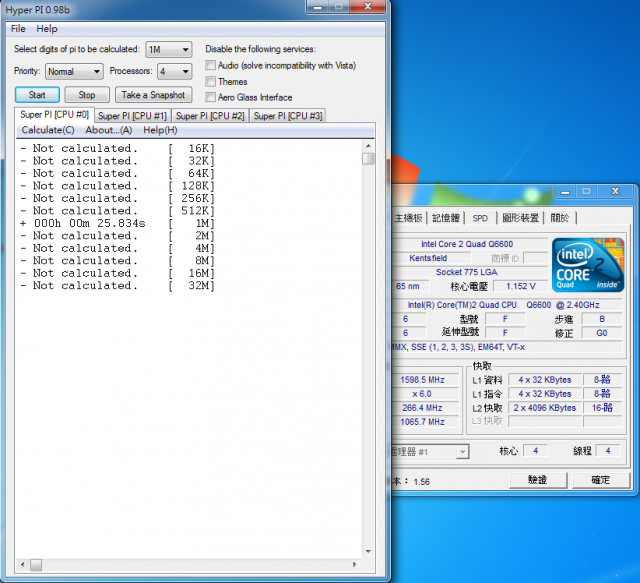Click the Start button
640x583 pixels.
[37, 95]
